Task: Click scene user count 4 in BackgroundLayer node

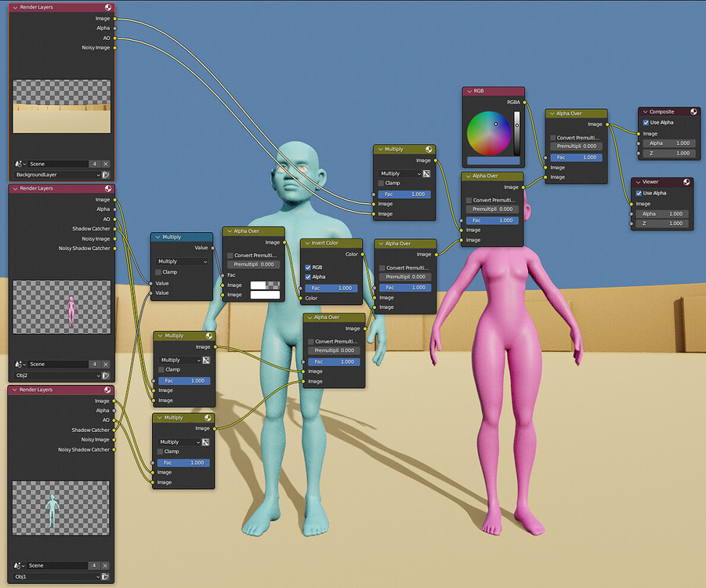Action: click(95, 164)
